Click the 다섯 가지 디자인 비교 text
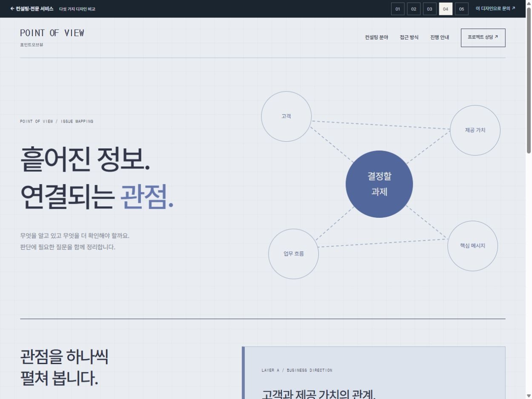This screenshot has width=532, height=399. [77, 9]
